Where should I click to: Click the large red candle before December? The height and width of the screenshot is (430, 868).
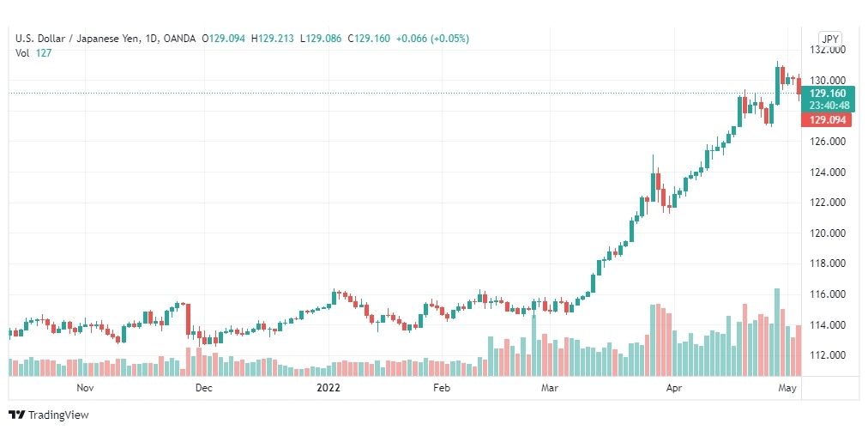click(188, 319)
